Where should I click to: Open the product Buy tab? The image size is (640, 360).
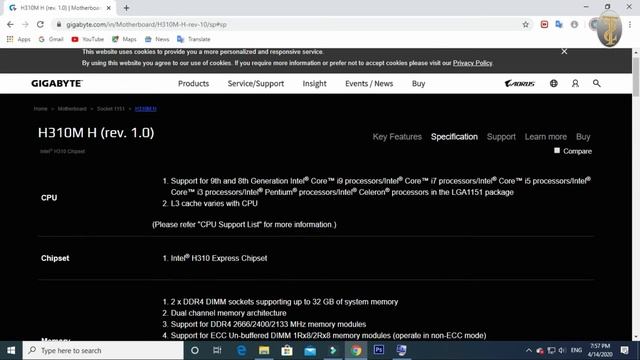click(583, 137)
